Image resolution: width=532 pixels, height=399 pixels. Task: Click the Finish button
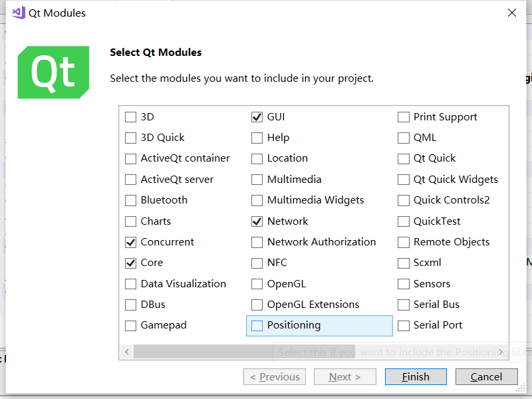pyautogui.click(x=416, y=376)
